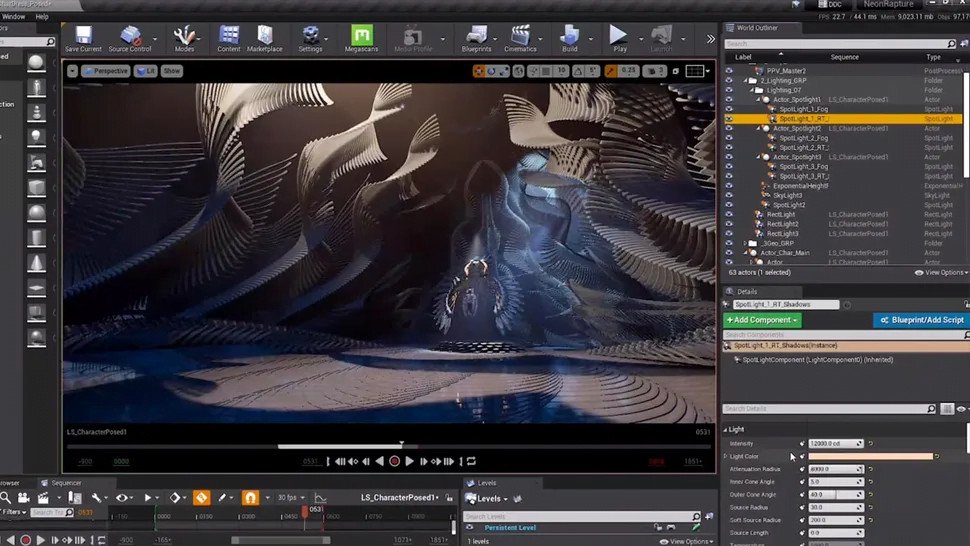Click the Build toolbar icon
The width and height of the screenshot is (970, 546).
pyautogui.click(x=569, y=36)
